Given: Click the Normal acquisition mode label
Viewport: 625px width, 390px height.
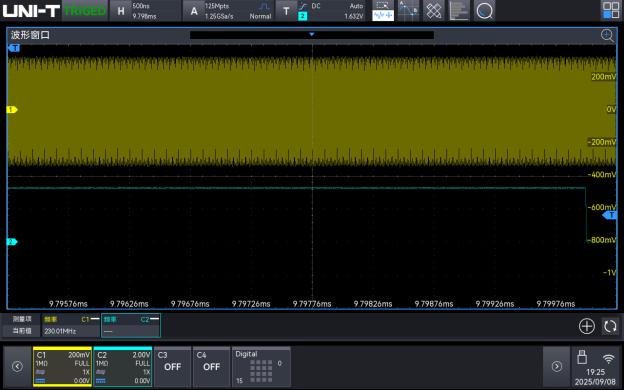Looking at the screenshot, I should click(x=260, y=16).
